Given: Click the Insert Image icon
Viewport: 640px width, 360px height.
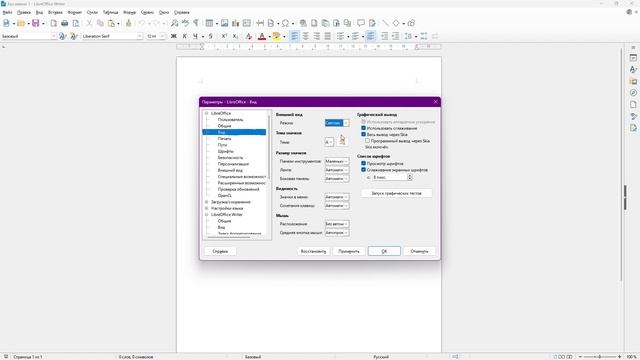Looking at the screenshot, I should click(224, 23).
